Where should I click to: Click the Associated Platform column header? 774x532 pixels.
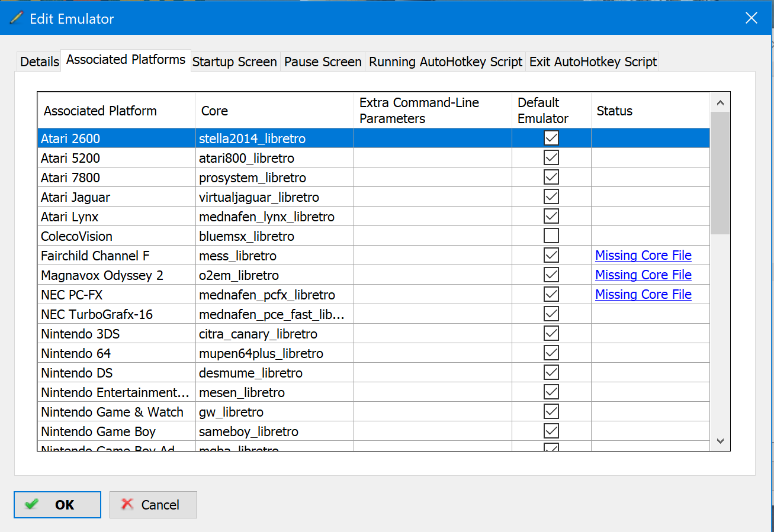[117, 111]
